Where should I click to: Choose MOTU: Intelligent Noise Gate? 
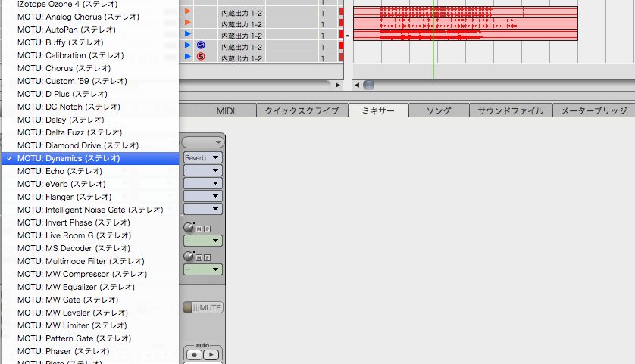click(90, 210)
